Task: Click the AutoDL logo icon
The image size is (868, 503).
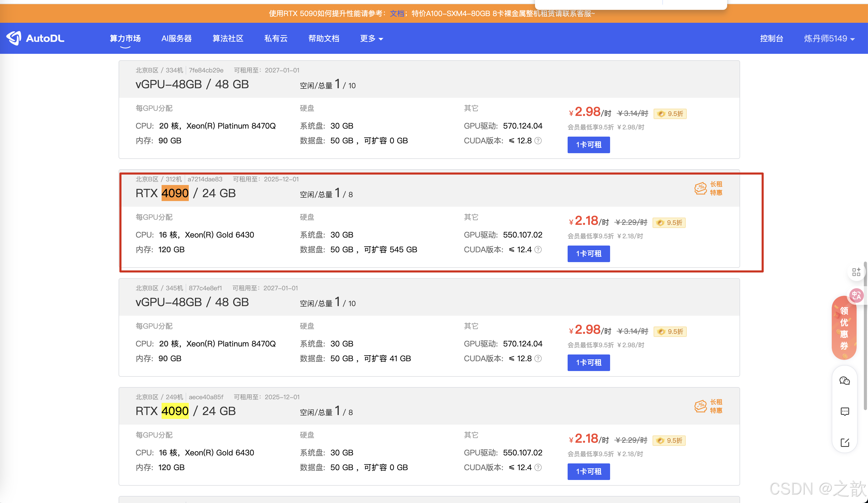Action: pyautogui.click(x=14, y=38)
